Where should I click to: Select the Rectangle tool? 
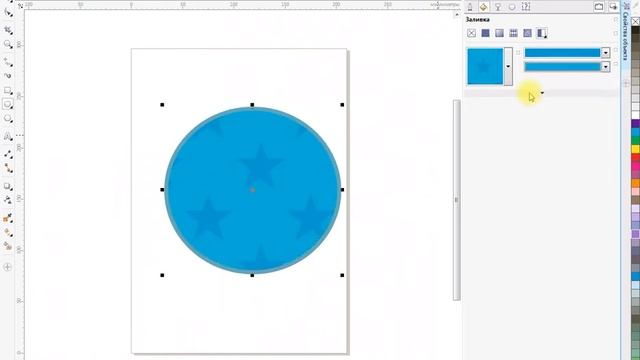8,90
